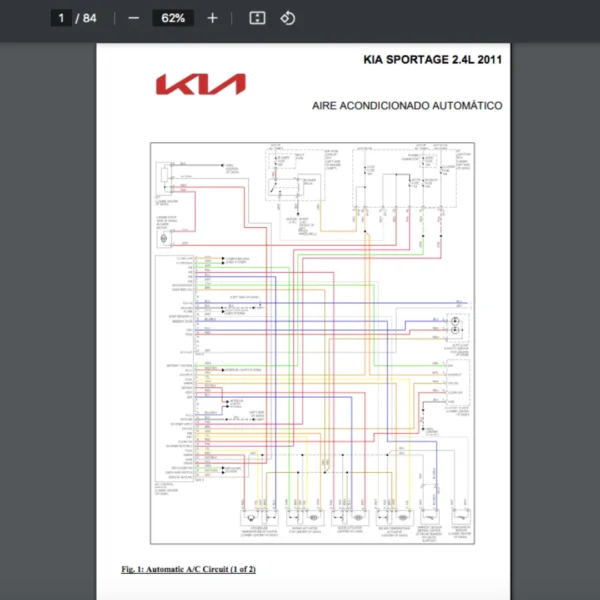Select the rightmost sensor symbol at diagram bottom
600x600 pixels.
pyautogui.click(x=460, y=516)
